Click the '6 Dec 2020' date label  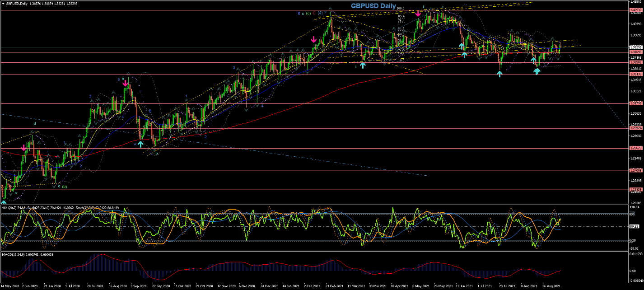tap(247, 286)
